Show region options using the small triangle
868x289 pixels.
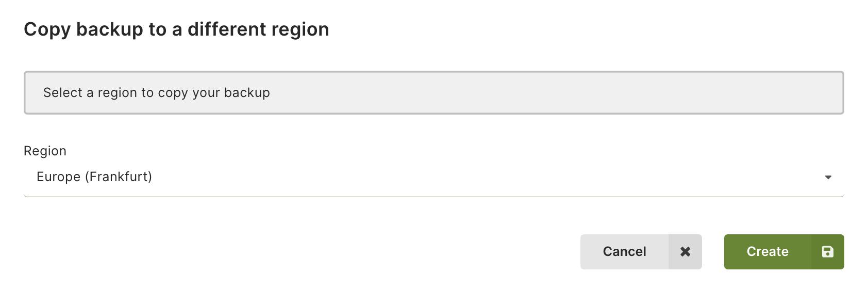click(x=828, y=177)
